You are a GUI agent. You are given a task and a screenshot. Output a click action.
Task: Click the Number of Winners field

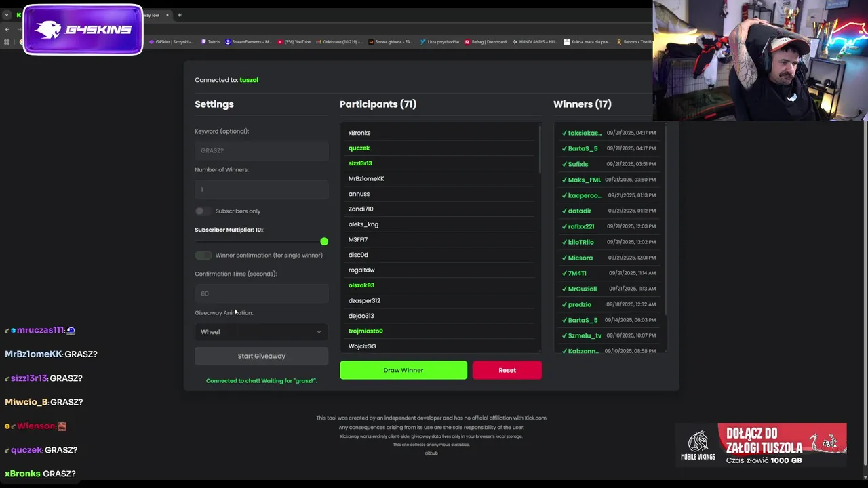(261, 189)
